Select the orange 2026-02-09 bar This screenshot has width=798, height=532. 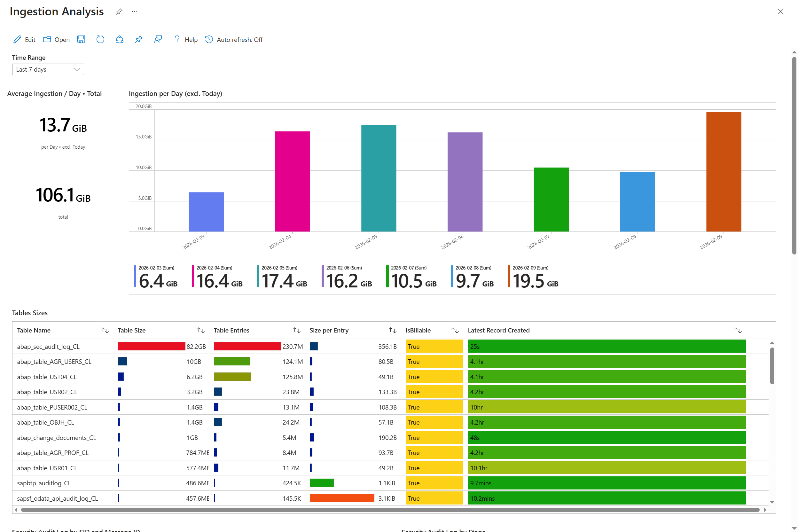click(x=724, y=172)
